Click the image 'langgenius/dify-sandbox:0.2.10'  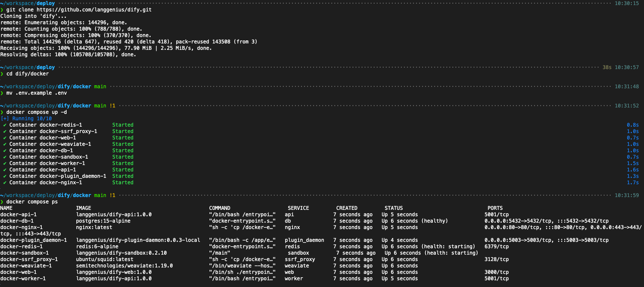pyautogui.click(x=121, y=253)
